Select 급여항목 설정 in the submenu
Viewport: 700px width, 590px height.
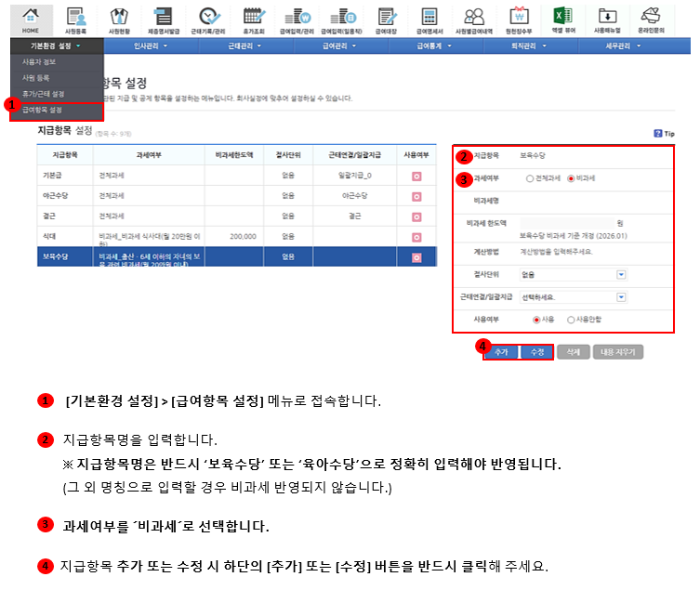(43, 110)
